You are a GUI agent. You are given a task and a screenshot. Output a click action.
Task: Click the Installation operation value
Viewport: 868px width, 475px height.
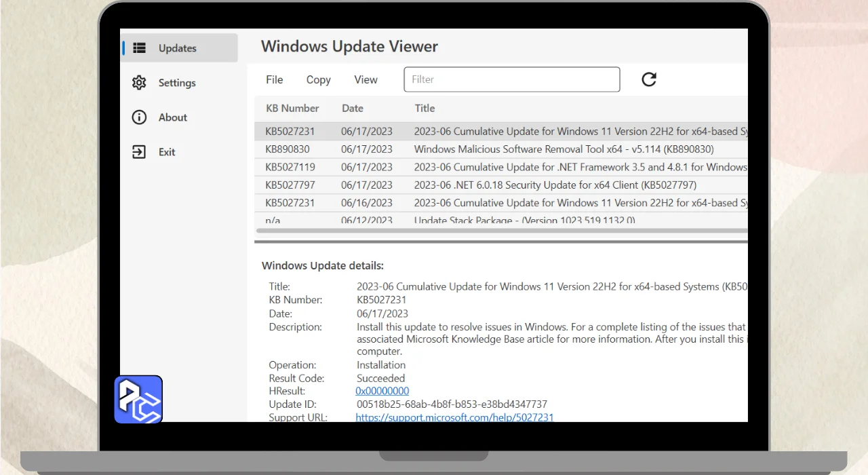pos(381,364)
